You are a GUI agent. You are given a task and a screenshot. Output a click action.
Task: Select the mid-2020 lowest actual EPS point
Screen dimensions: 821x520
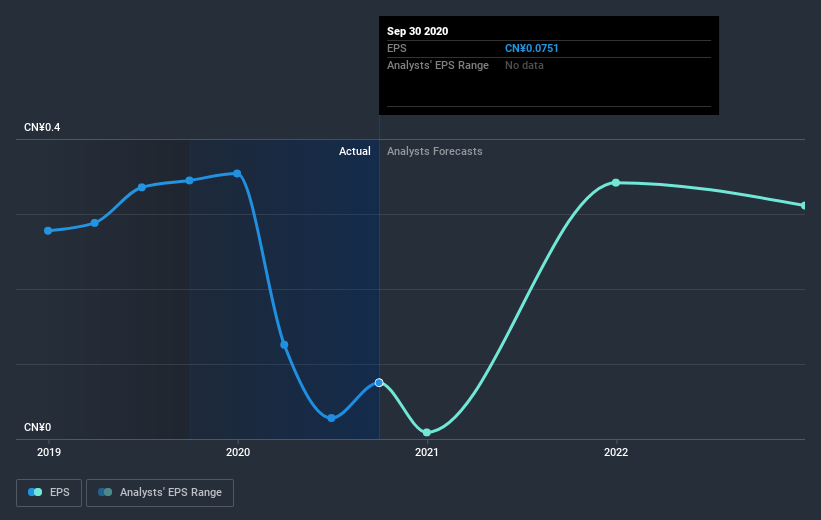pyautogui.click(x=331, y=418)
